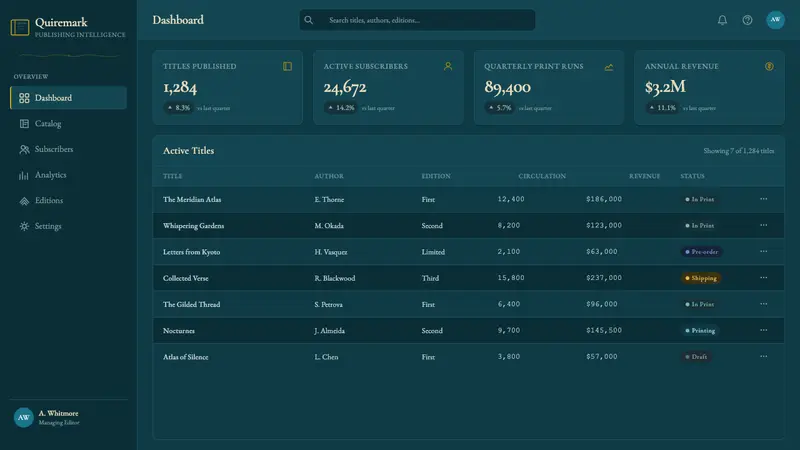800x450 pixels.
Task: Click the Status column header
Action: tap(692, 176)
